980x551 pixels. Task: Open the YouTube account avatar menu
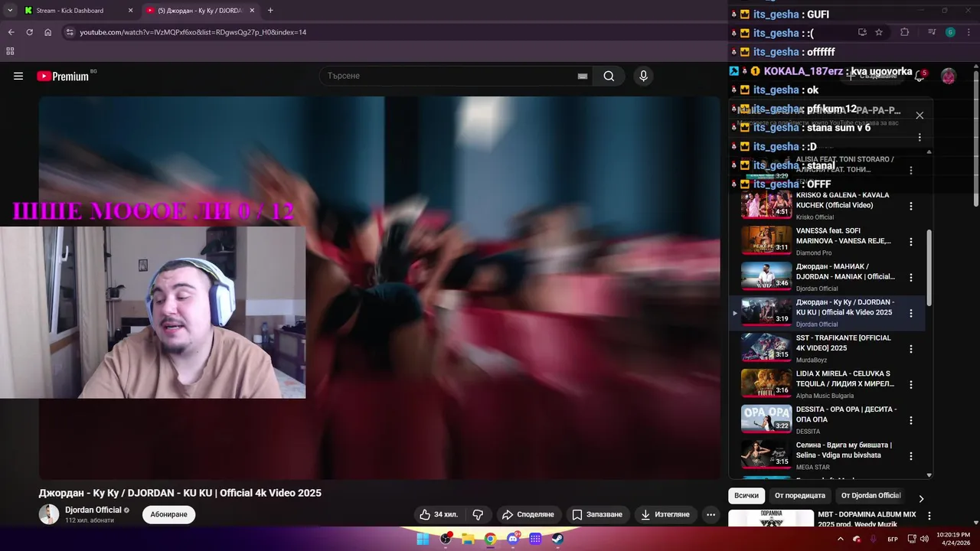[x=949, y=76]
